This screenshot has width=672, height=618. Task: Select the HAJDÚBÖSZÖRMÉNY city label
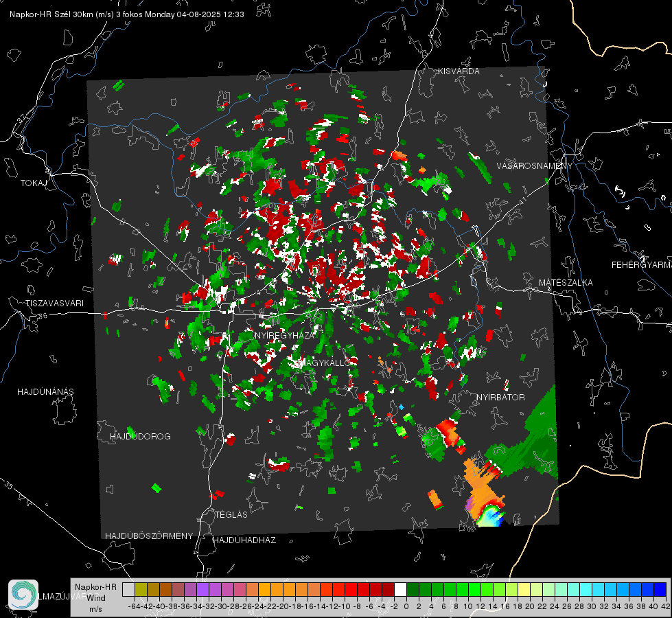coord(149,536)
